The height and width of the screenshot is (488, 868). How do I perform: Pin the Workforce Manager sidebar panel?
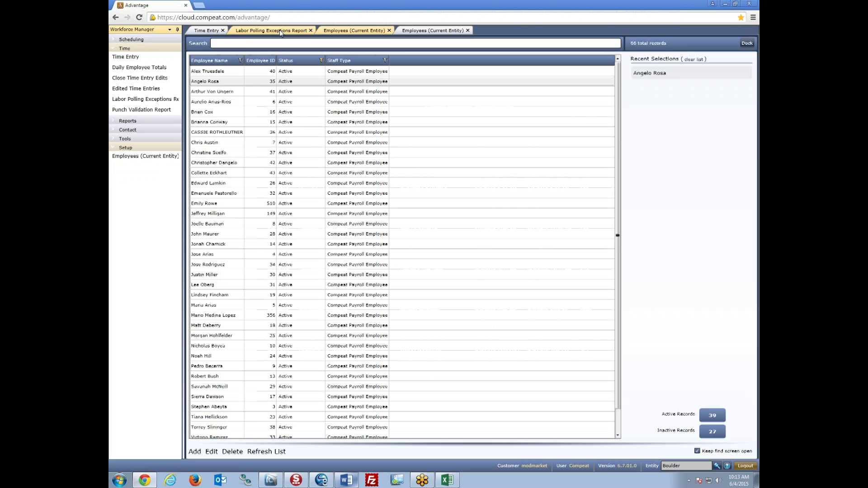tap(177, 29)
